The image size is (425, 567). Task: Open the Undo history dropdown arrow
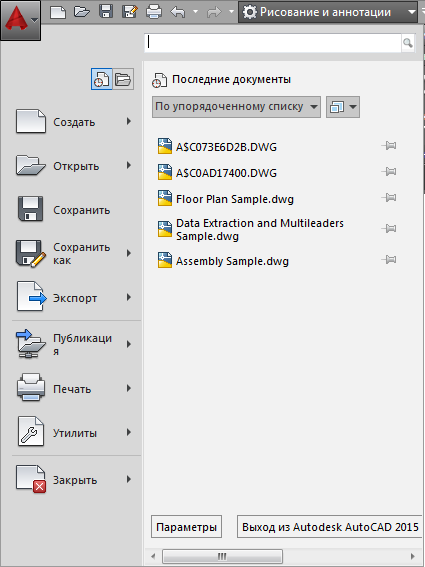195,12
